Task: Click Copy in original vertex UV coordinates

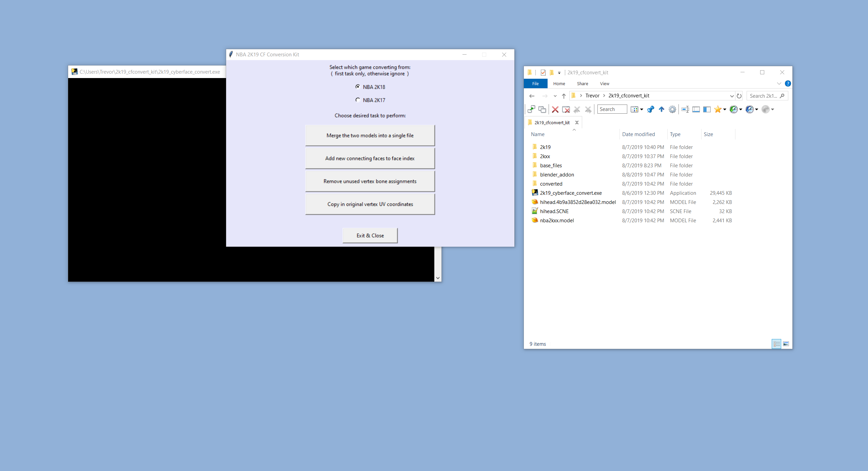Action: [x=370, y=204]
